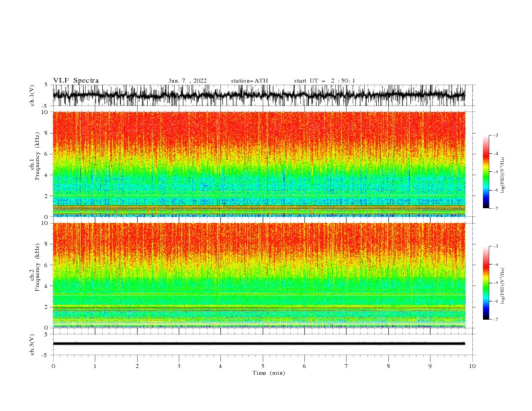Click the "8" kHz tick on the ch.2 frequency axis
532x411 pixels.
[x=47, y=244]
